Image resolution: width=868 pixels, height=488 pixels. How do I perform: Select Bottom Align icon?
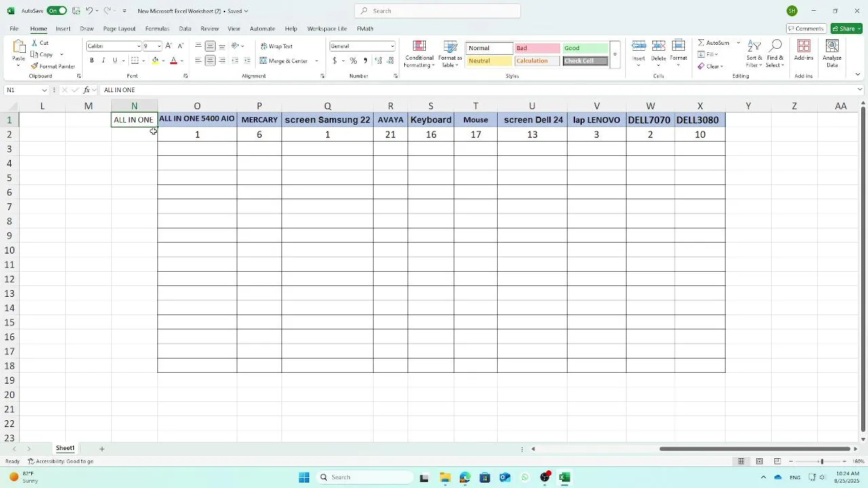click(x=222, y=46)
